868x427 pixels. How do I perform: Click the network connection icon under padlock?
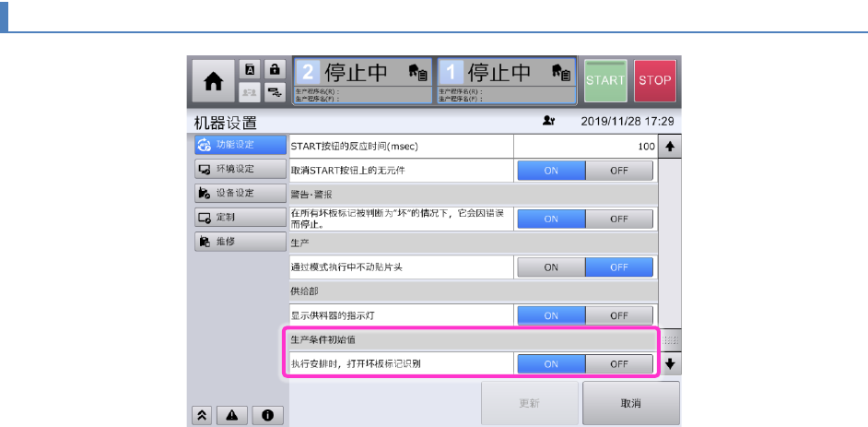tap(275, 93)
